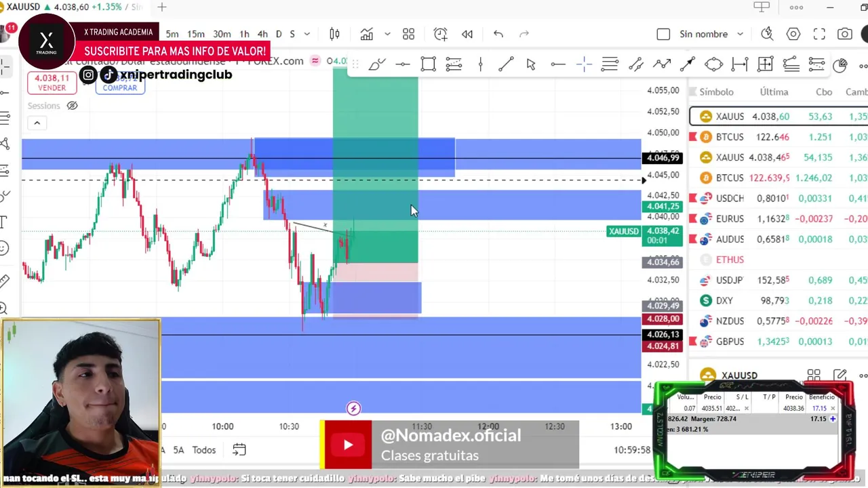
Task: Remove stop loss with S/L cross
Action: point(747,408)
